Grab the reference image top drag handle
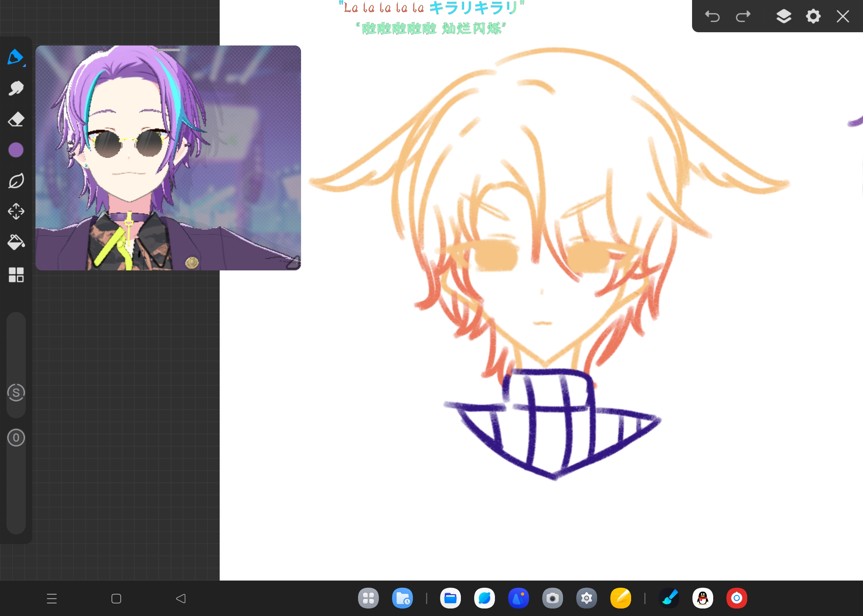Viewport: 863px width, 616px height. [x=168, y=50]
